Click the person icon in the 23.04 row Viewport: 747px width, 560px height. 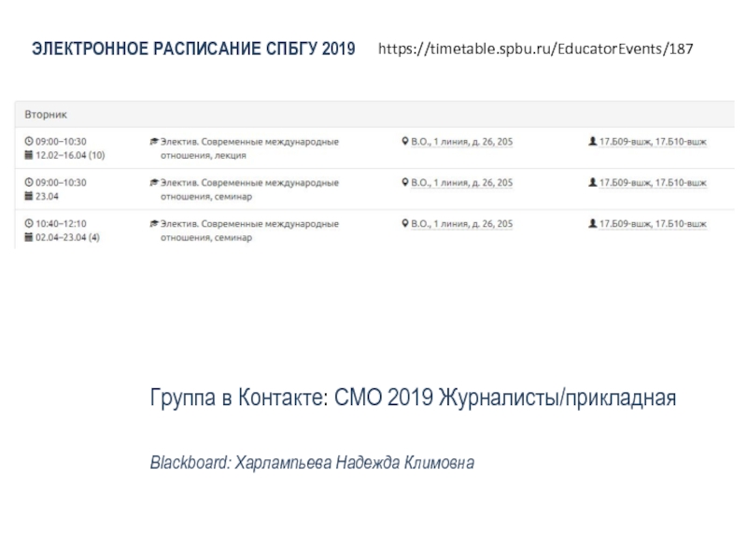click(593, 182)
